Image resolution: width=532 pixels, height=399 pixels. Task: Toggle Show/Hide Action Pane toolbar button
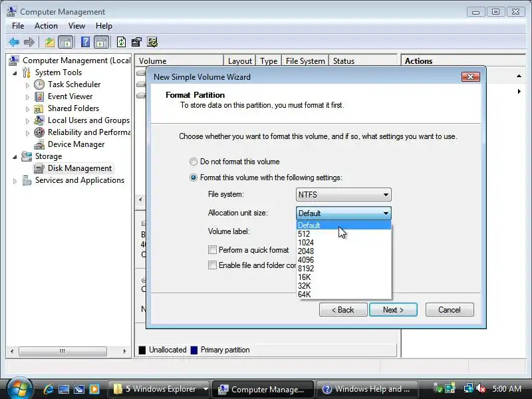point(102,43)
